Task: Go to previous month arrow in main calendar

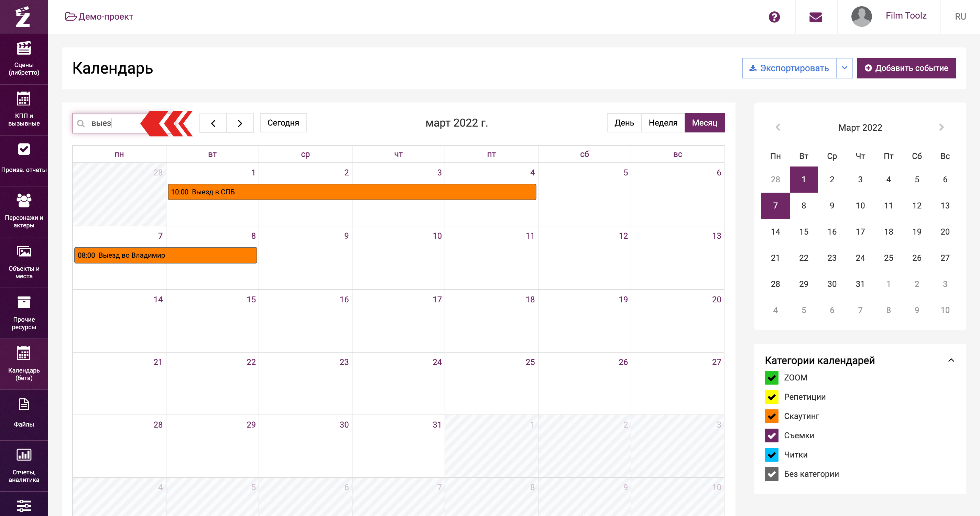Action: point(213,123)
